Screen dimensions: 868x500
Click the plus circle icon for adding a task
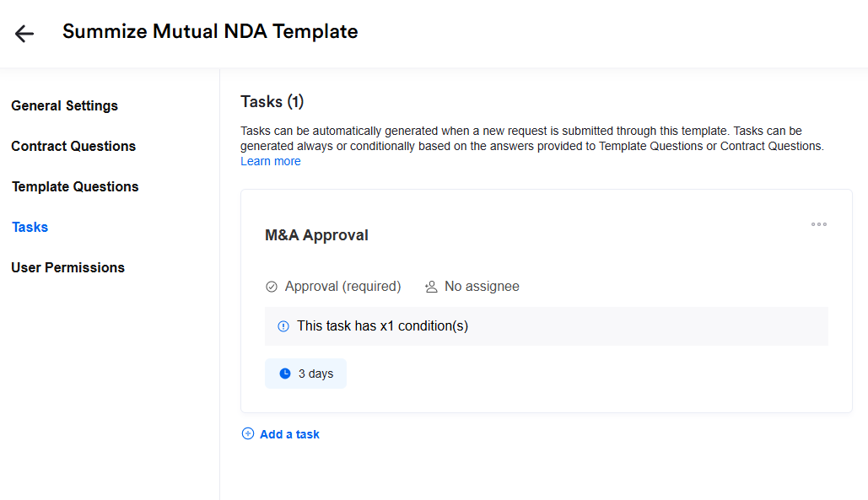tap(248, 434)
